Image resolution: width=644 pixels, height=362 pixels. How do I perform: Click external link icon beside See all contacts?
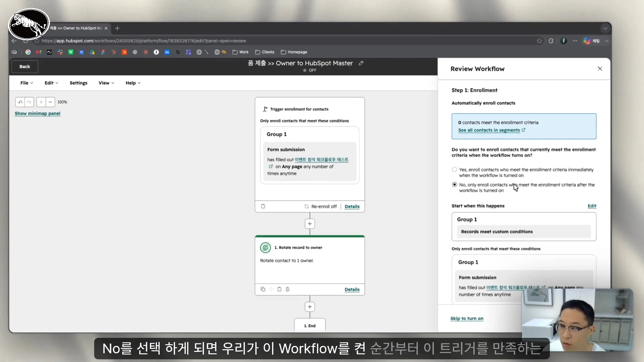[x=524, y=130]
